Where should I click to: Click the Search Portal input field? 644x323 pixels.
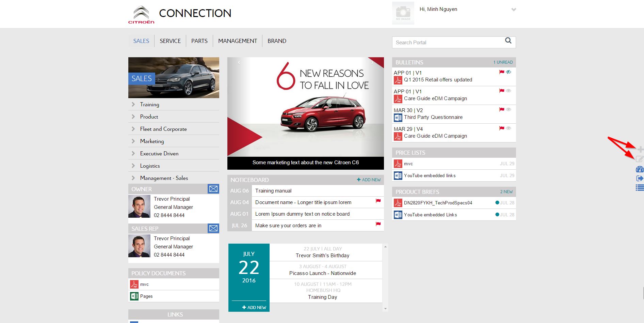448,43
